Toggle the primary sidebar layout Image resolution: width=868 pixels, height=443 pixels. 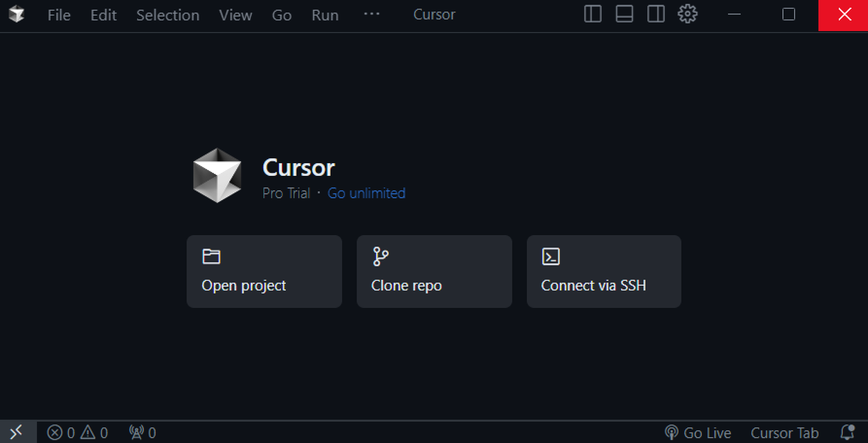pyautogui.click(x=592, y=14)
